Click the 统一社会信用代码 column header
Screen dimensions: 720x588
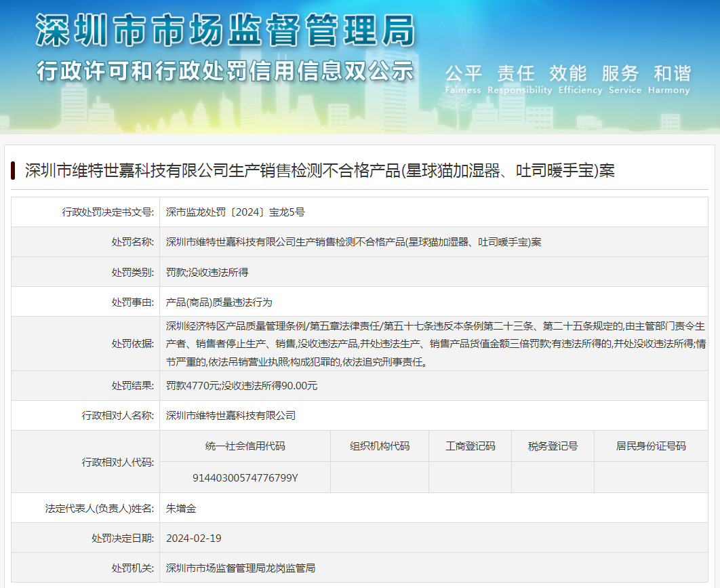coord(245,446)
